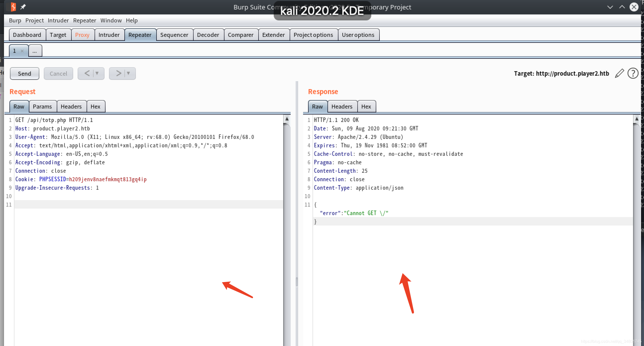The image size is (644, 346).
Task: Go back to previous request arrow
Action: click(x=87, y=73)
